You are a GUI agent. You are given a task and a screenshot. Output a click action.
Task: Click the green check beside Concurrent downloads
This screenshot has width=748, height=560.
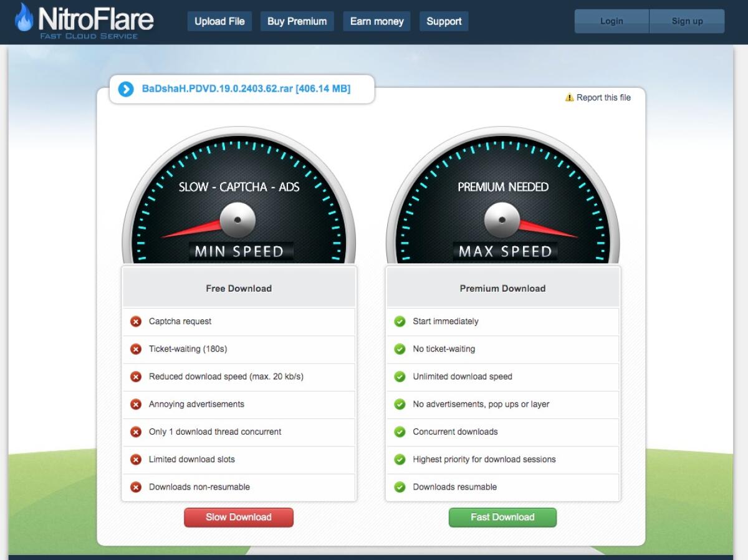[400, 432]
